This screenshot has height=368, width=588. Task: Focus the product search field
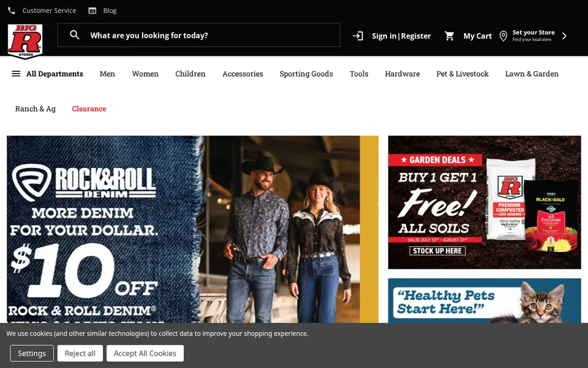pos(198,35)
